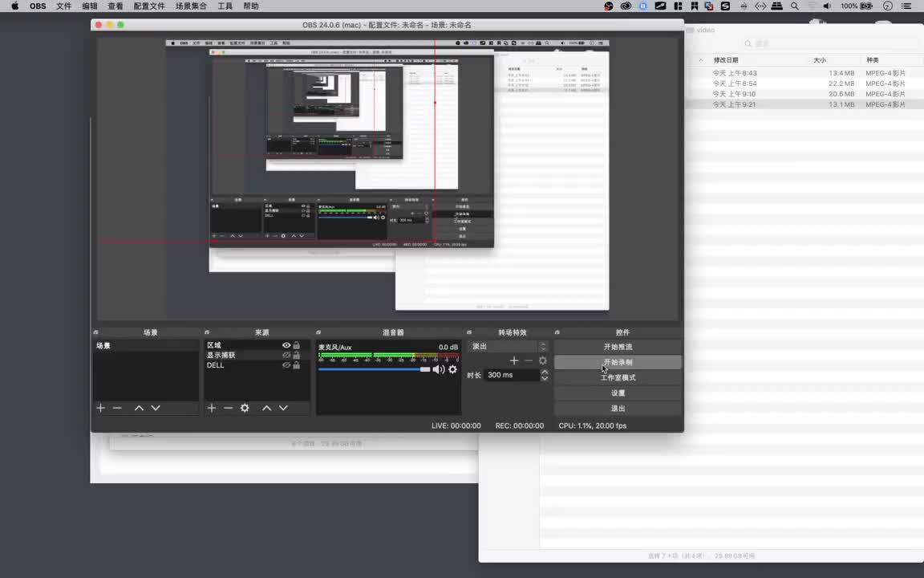Open the 工具 menu

(x=225, y=6)
